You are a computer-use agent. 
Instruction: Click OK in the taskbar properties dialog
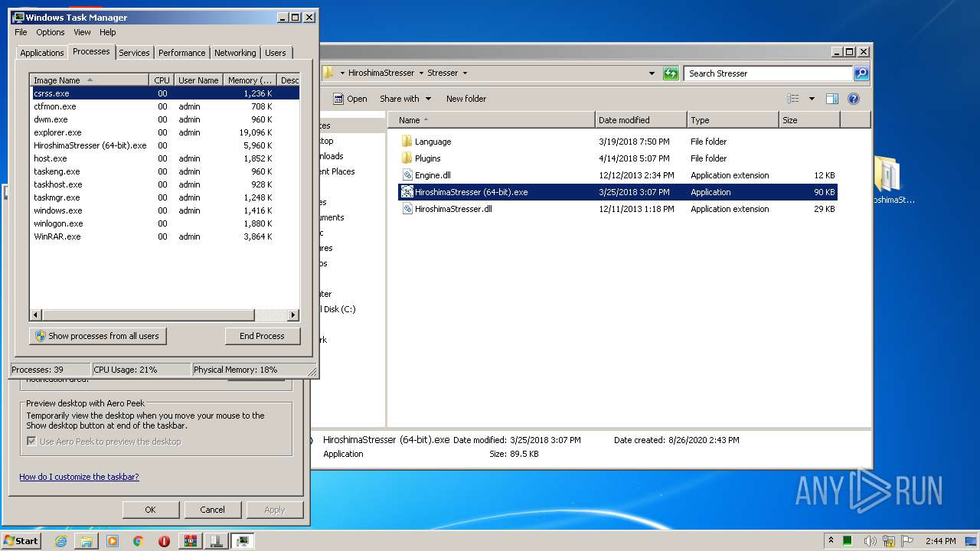(x=151, y=510)
